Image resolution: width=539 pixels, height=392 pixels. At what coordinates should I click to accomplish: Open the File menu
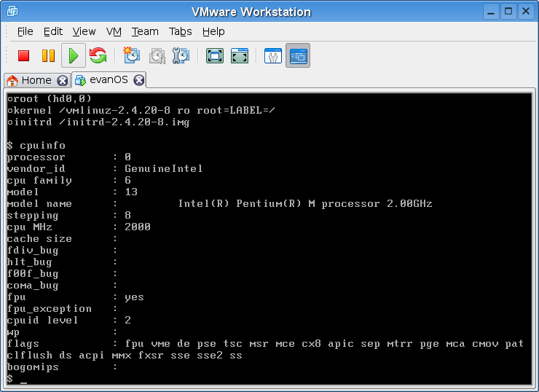[x=25, y=31]
